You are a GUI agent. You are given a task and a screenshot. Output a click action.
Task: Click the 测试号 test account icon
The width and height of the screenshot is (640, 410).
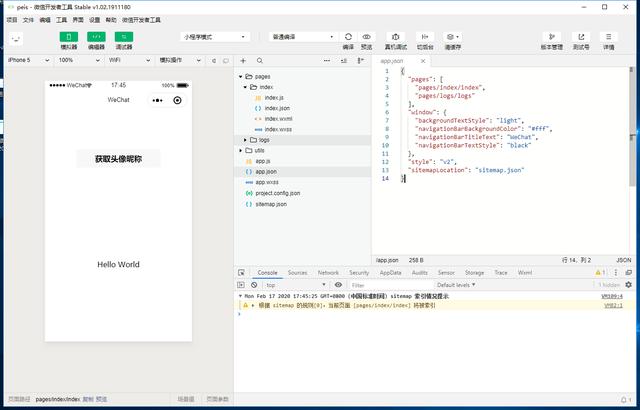(581, 37)
